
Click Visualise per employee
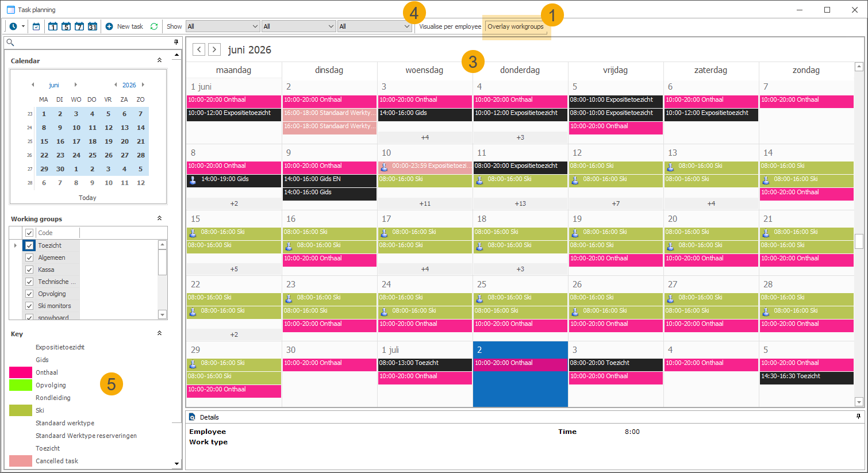click(x=450, y=26)
